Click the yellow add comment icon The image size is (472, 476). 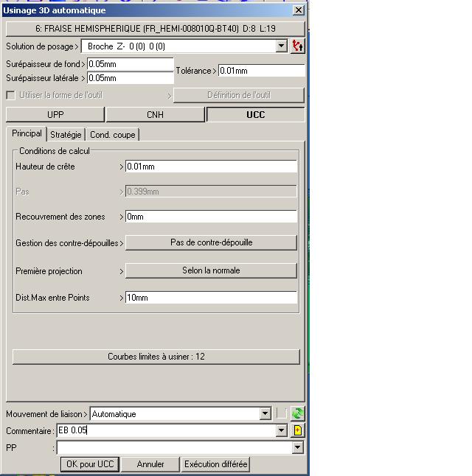[297, 430]
